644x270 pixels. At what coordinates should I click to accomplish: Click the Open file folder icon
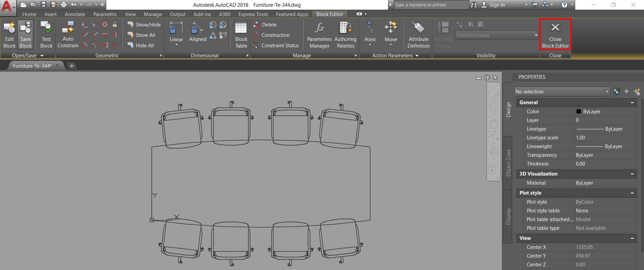(33, 5)
